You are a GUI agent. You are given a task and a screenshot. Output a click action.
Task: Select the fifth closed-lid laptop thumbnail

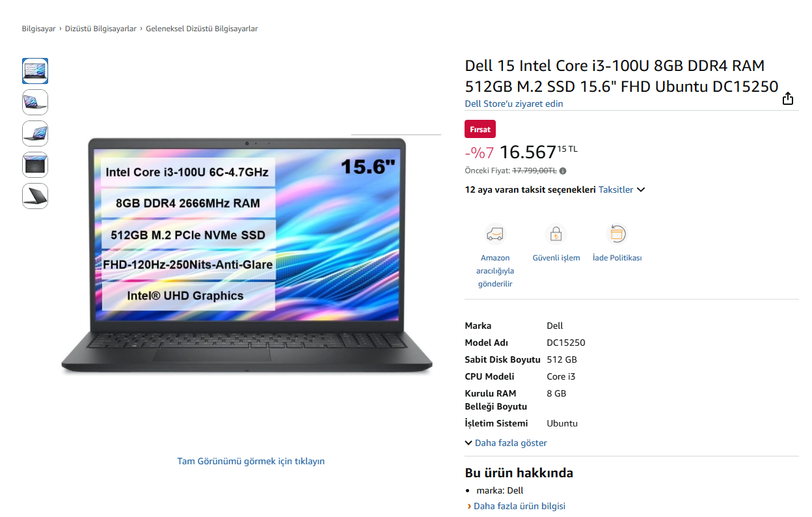pos(35,196)
